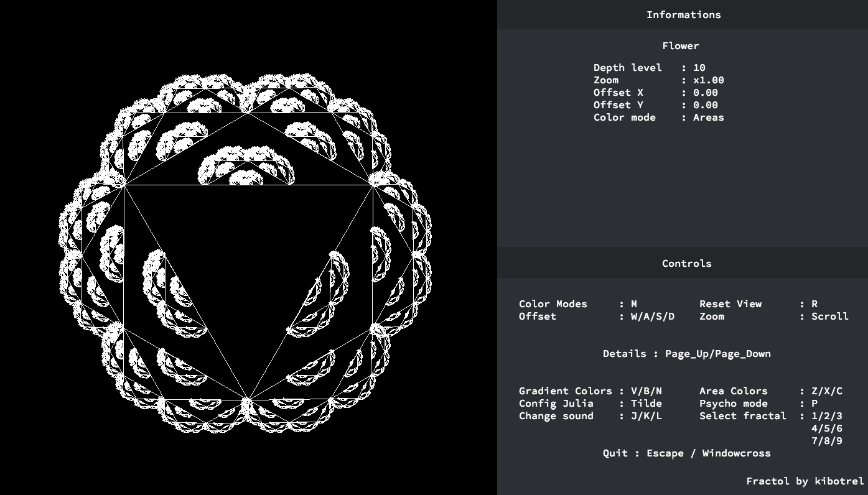Screen dimensions: 868x495
Task: Click the V/B/N key hint
Action: 646,391
